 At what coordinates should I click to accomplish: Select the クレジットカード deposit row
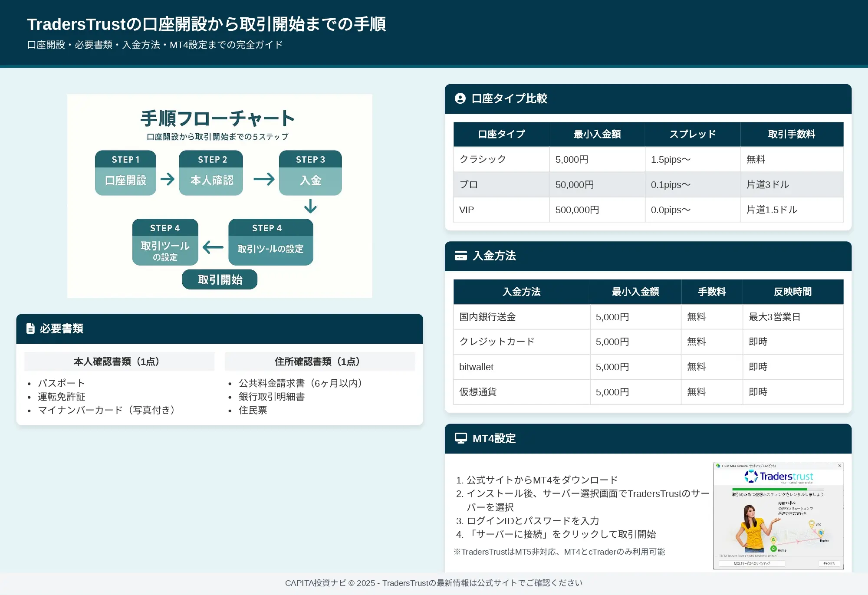(x=648, y=342)
